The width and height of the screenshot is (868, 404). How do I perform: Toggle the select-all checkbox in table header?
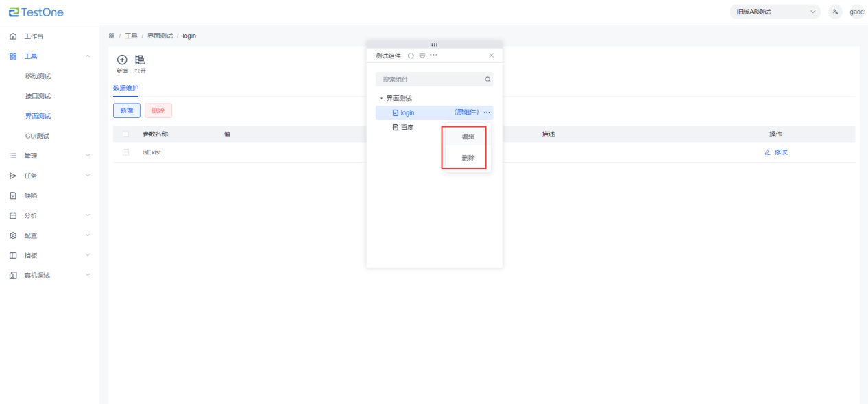click(125, 134)
